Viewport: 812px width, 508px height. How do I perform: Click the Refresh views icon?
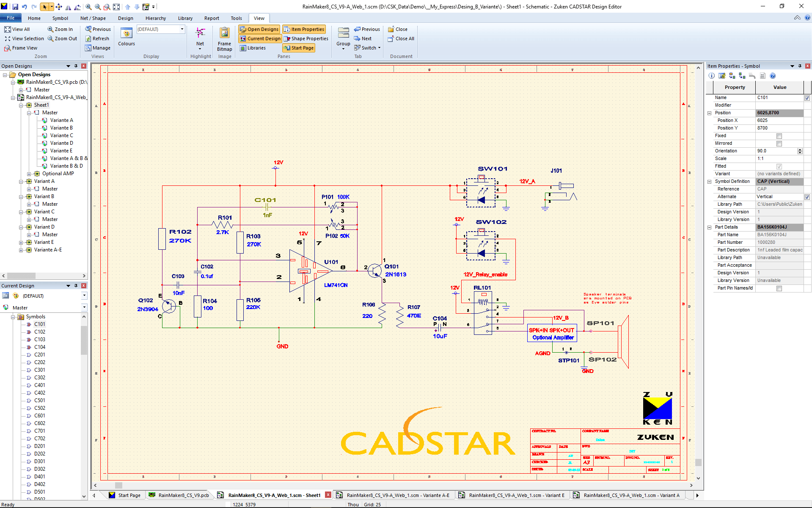point(97,39)
